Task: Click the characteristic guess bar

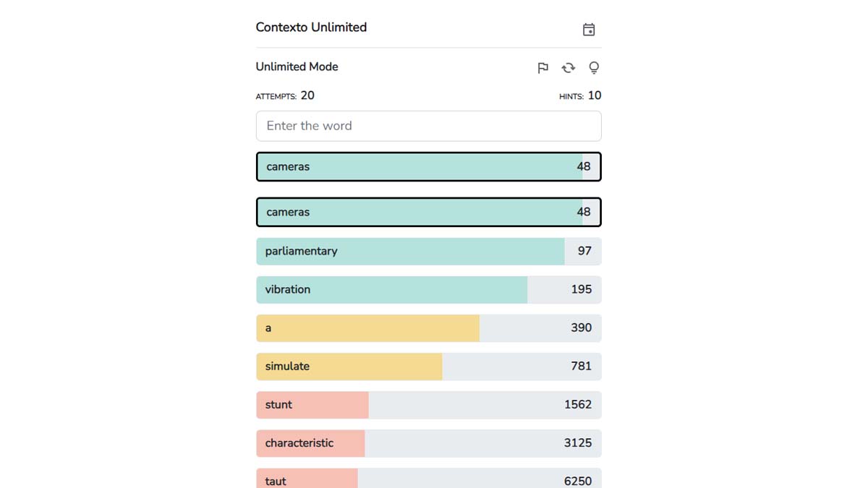Action: pyautogui.click(x=428, y=443)
